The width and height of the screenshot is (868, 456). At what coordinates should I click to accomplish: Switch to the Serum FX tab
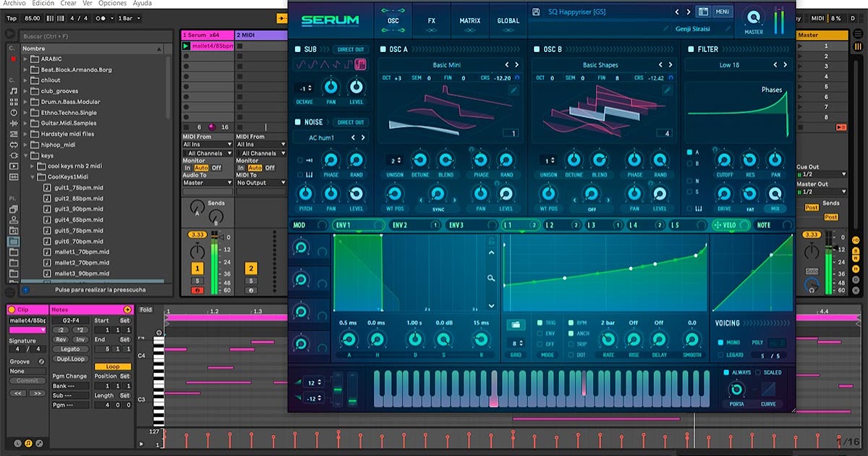[432, 20]
